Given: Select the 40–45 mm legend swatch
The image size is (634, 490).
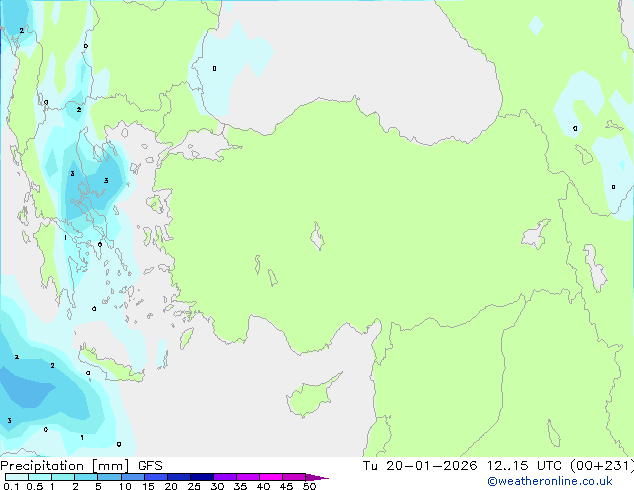Looking at the screenshot, I should point(271,477).
